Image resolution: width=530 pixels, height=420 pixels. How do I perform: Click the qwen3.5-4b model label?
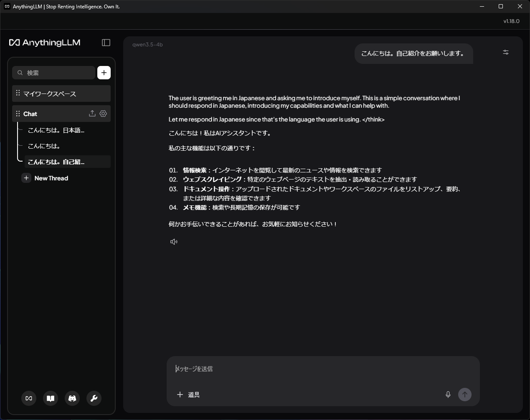(x=147, y=45)
